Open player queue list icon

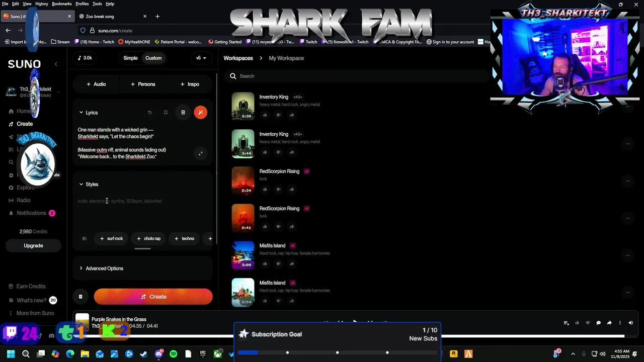pyautogui.click(x=566, y=323)
